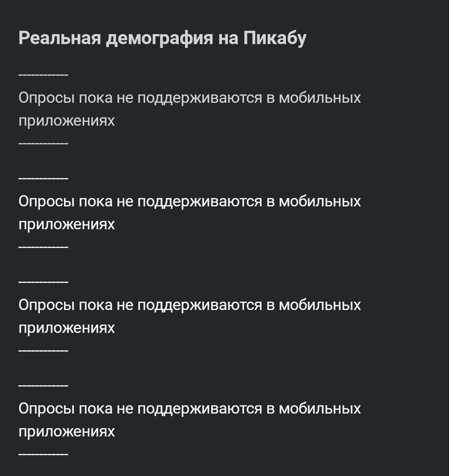This screenshot has height=476, width=449.
Task: Tap the first (greyed) poll placeholder text
Action: (x=190, y=98)
